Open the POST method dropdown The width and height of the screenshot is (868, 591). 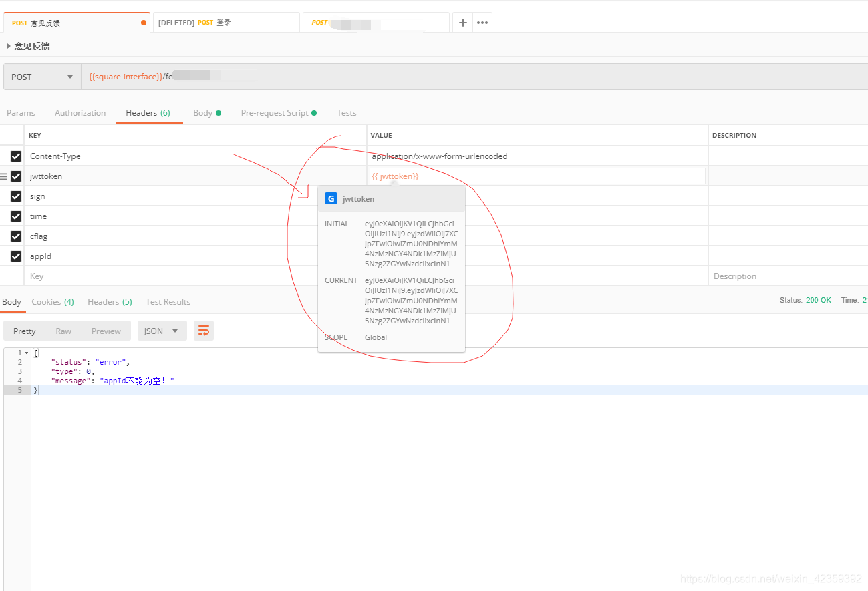[42, 77]
